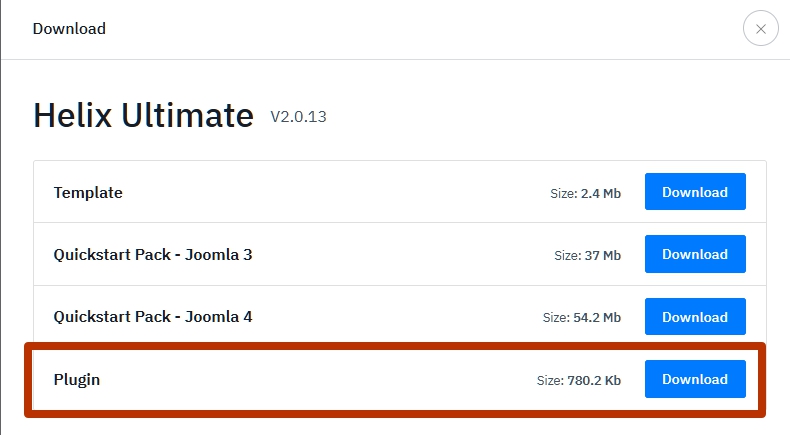Select the Template row label
The height and width of the screenshot is (435, 790).
[x=88, y=192]
